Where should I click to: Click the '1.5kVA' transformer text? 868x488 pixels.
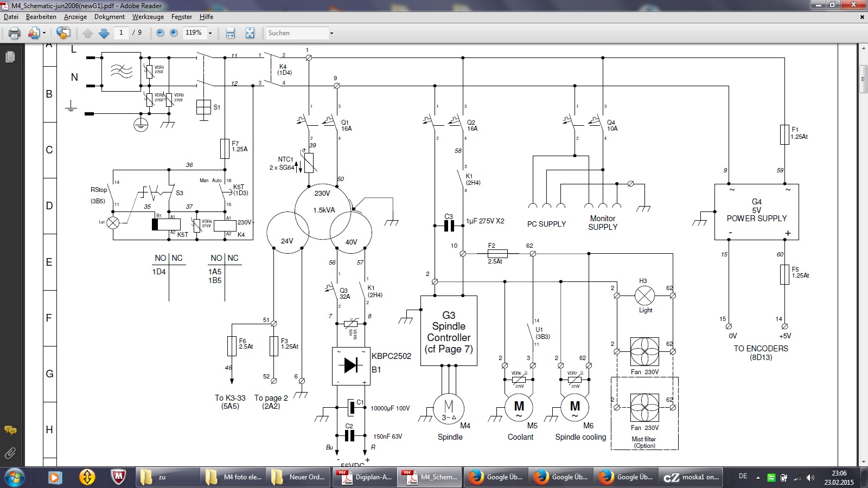click(x=324, y=210)
